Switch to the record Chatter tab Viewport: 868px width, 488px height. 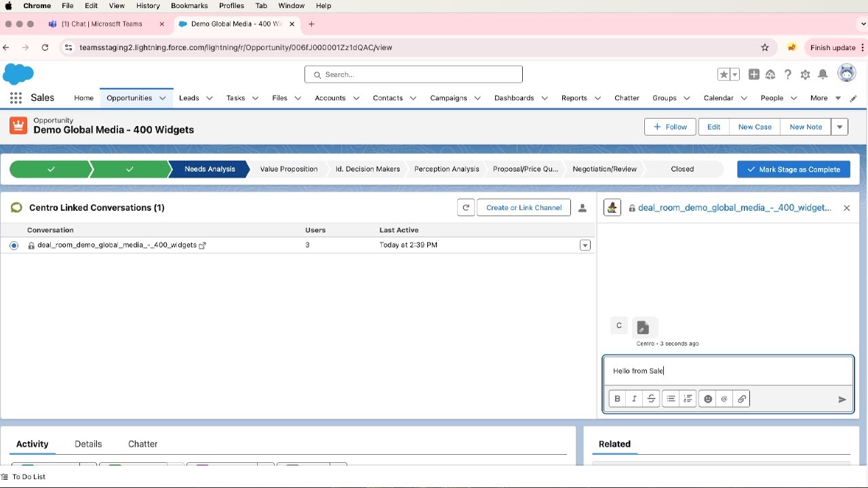[x=143, y=444]
